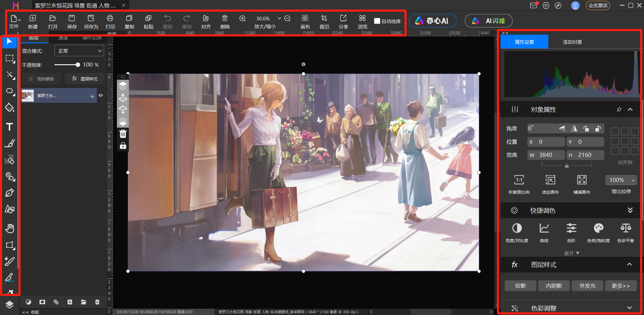Select the paint bucket fill tool

[10, 107]
